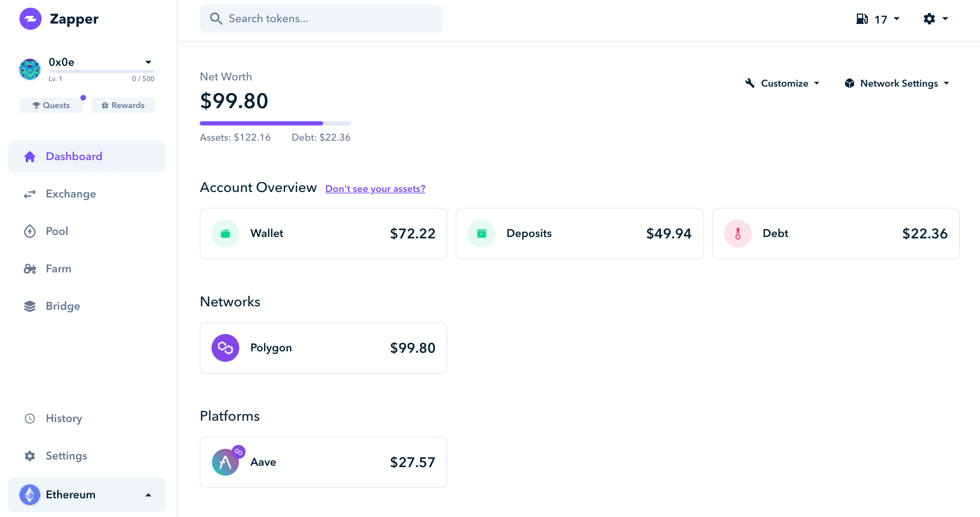Click the "Debt: $22.36" summary text
This screenshot has height=517, width=980.
321,137
